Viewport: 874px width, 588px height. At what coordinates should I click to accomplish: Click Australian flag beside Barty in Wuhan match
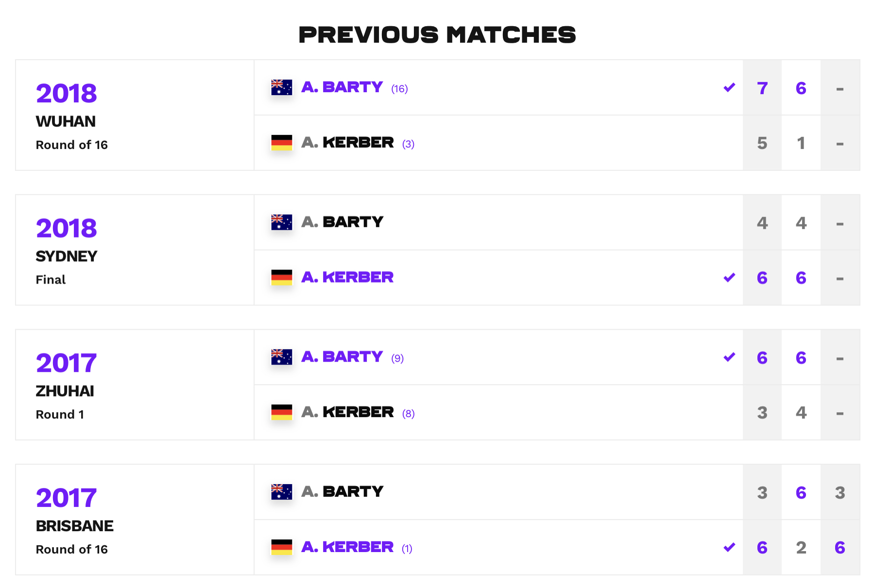point(282,87)
